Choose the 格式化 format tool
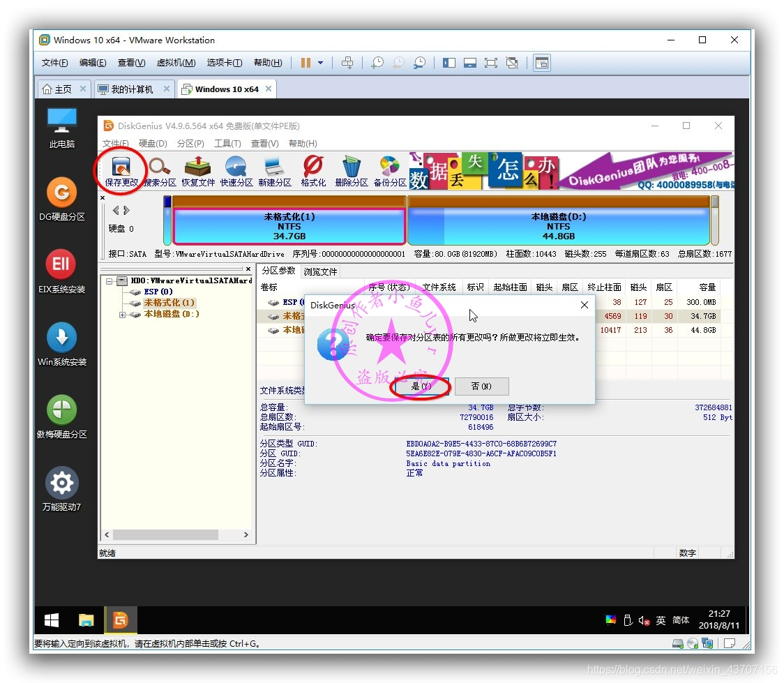The width and height of the screenshot is (784, 683). point(313,172)
